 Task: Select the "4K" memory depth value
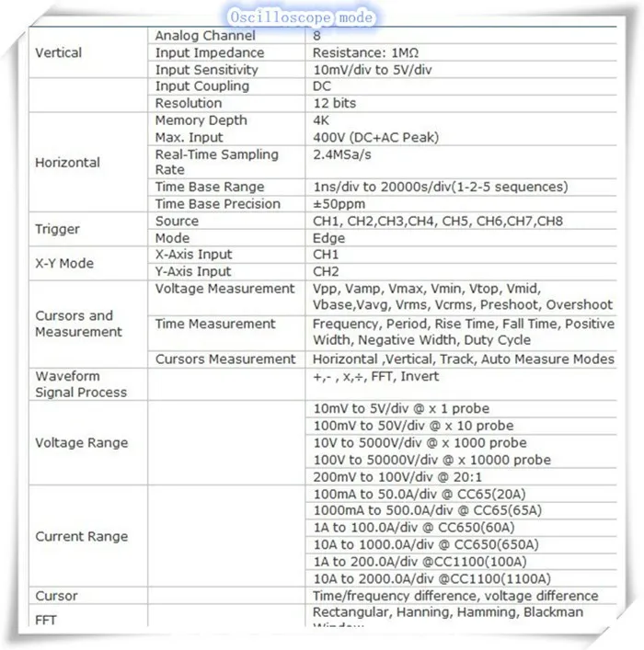pyautogui.click(x=321, y=120)
